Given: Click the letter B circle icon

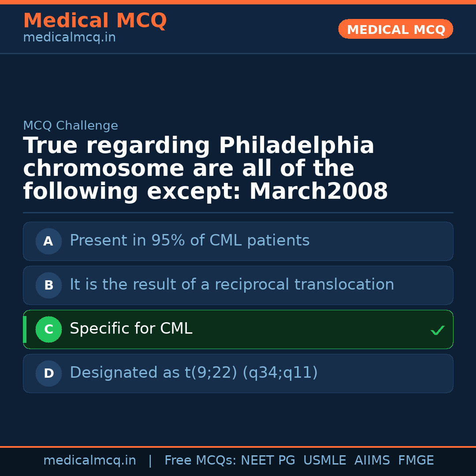Looking at the screenshot, I should click(48, 285).
